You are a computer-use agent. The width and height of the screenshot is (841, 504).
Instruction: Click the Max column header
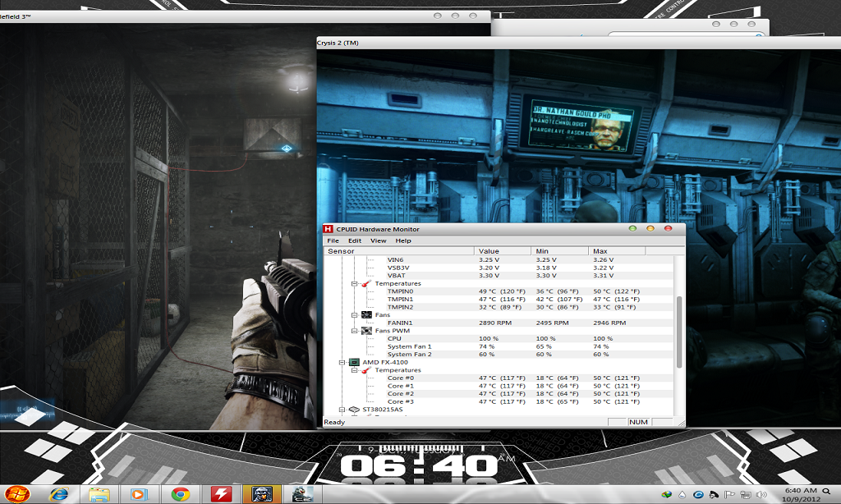(617, 251)
